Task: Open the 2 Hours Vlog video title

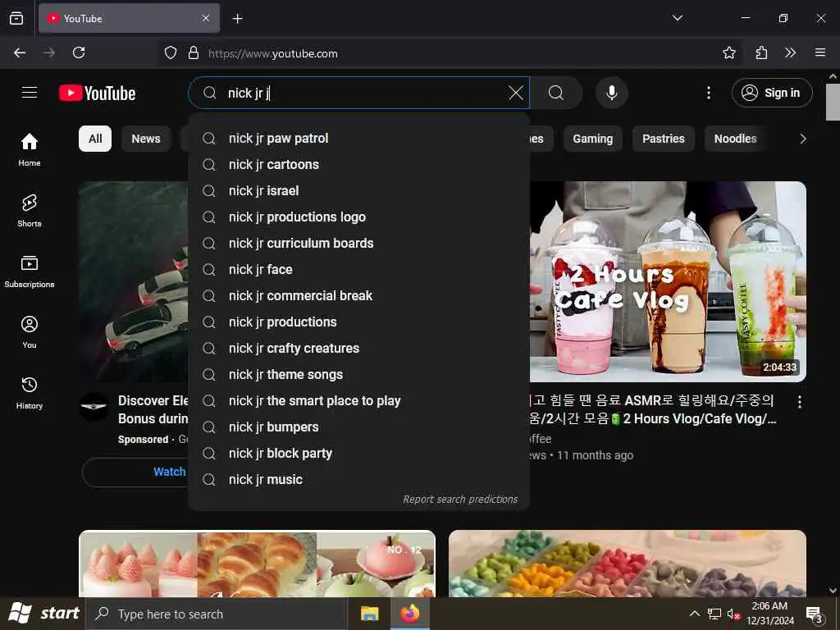Action: click(652, 409)
